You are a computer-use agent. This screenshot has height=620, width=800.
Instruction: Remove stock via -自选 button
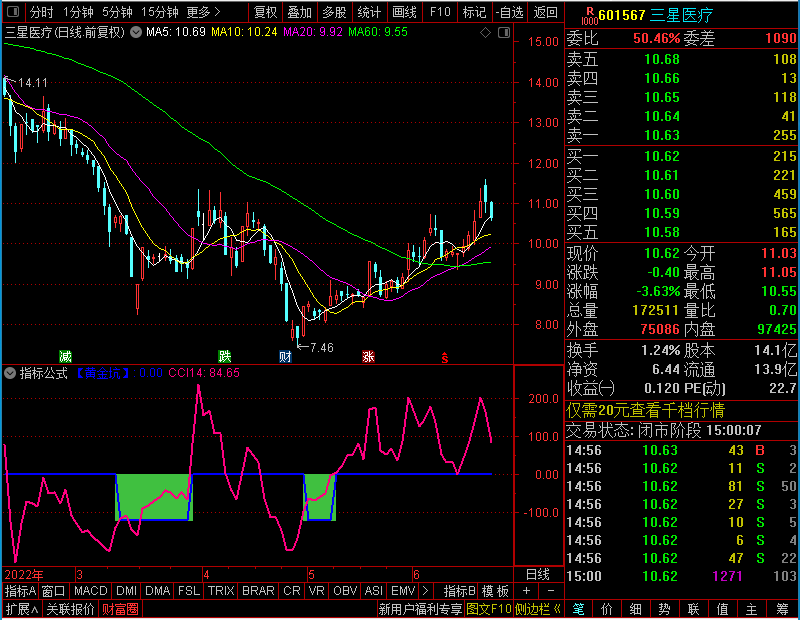511,12
